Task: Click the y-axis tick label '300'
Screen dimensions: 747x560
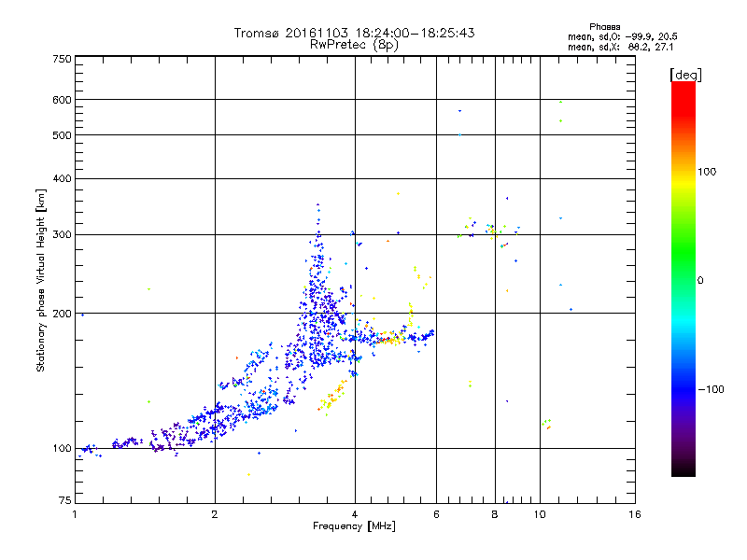Action: click(x=62, y=235)
